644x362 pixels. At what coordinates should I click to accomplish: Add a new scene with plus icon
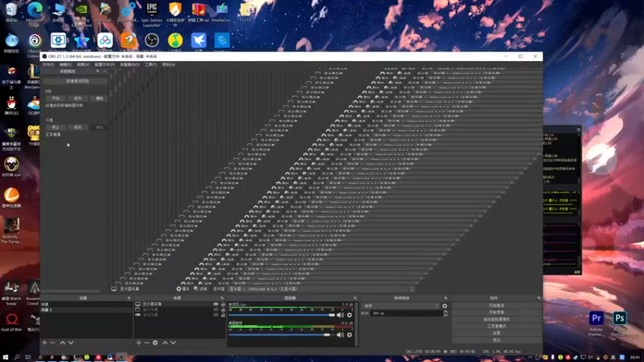44,343
